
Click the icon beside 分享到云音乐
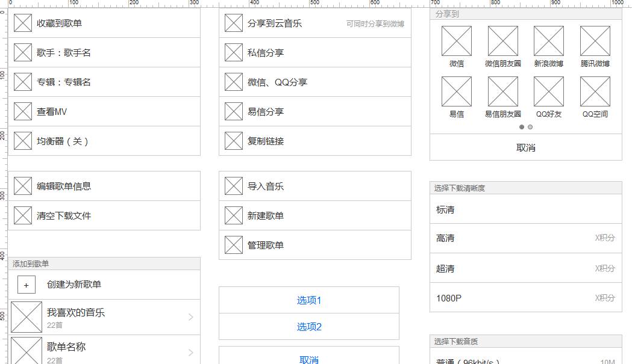click(234, 23)
